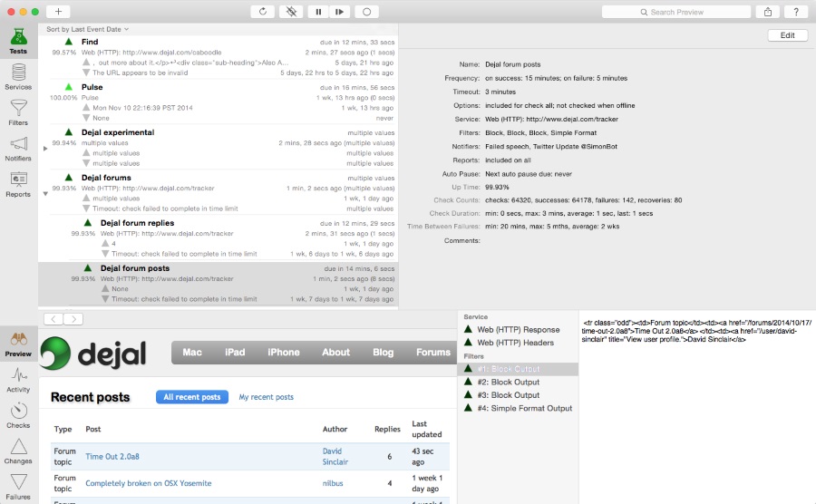Select the Dejal forums group row
816x504 pixels.
(x=219, y=193)
